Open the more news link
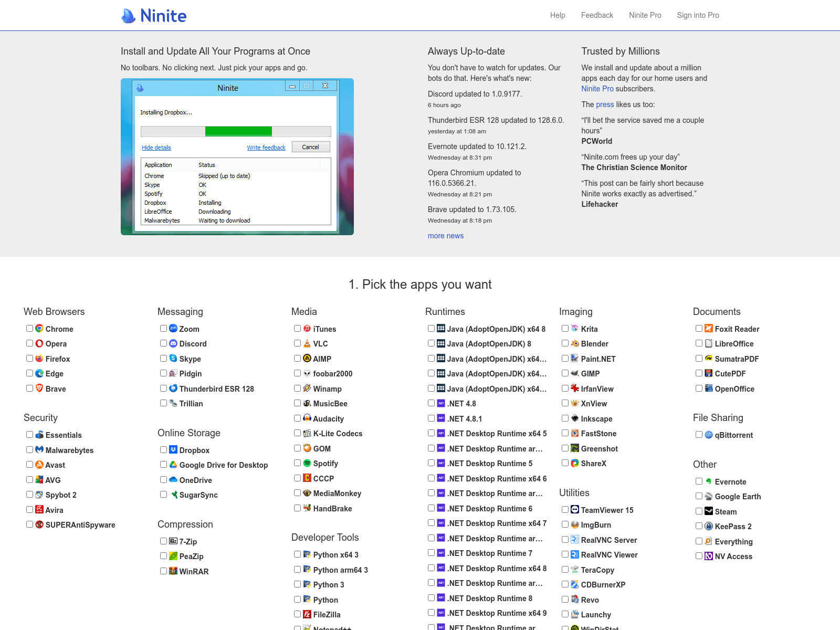The height and width of the screenshot is (630, 840). coord(446,236)
